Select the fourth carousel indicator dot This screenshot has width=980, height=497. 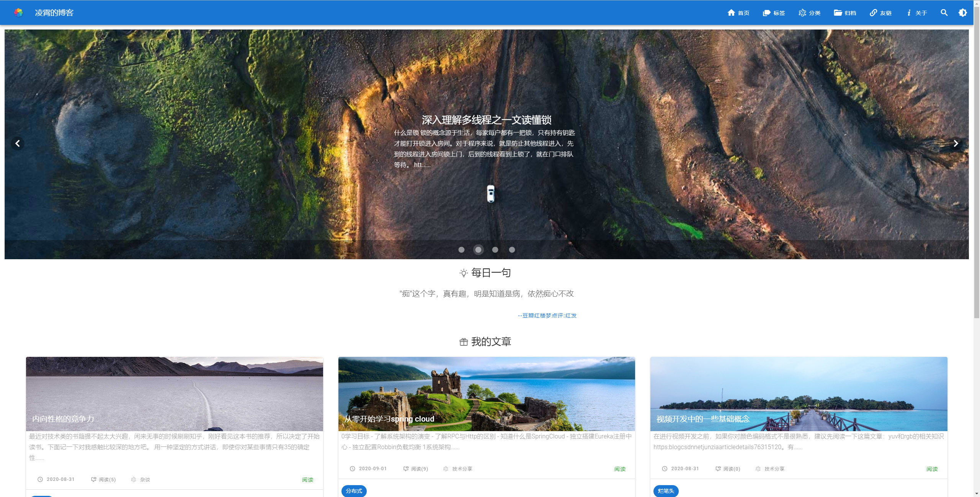coord(512,250)
